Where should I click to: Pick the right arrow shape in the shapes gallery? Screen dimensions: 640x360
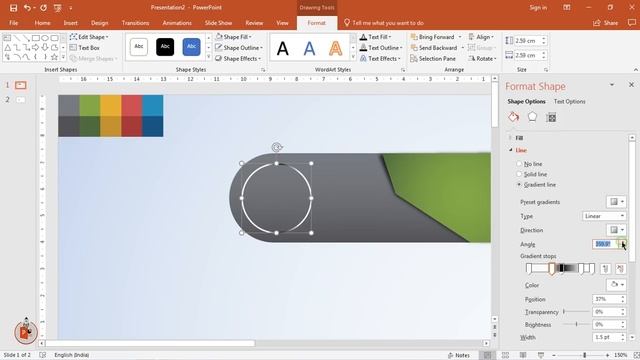(36, 48)
